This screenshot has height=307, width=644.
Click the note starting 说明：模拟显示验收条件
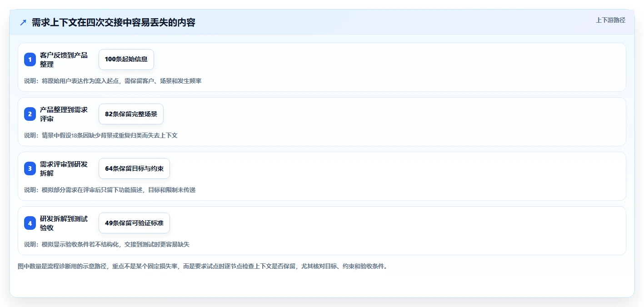(107, 244)
